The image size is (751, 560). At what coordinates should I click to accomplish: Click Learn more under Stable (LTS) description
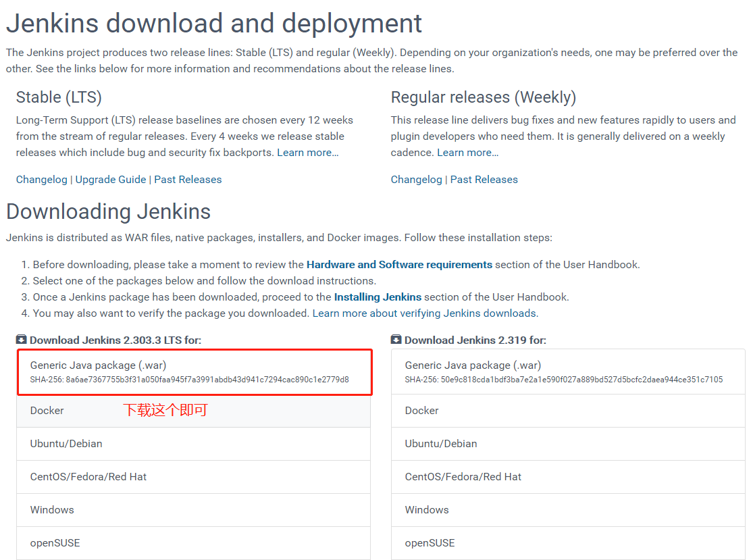[307, 152]
